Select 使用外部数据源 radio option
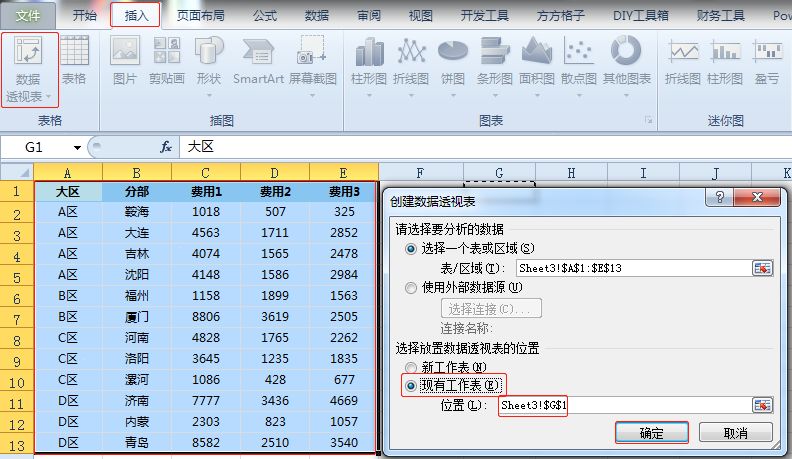Image resolution: width=792 pixels, height=459 pixels. (x=411, y=288)
